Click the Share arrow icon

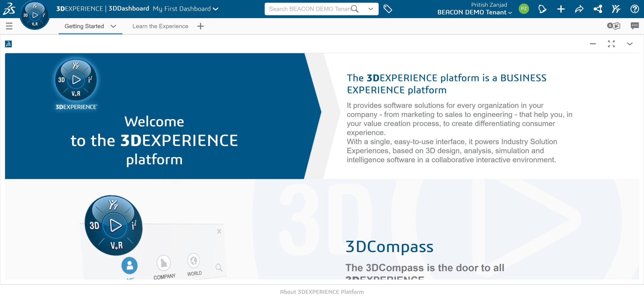pos(579,9)
